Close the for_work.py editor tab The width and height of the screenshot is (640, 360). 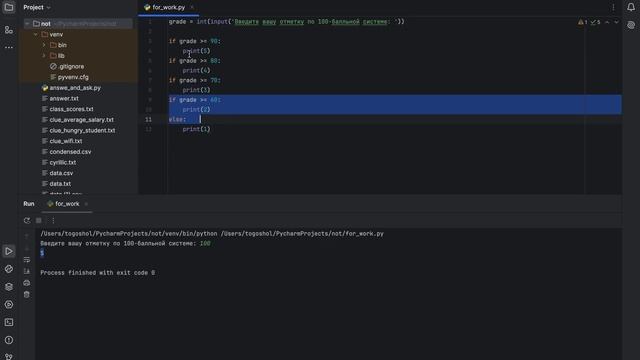[x=192, y=7]
